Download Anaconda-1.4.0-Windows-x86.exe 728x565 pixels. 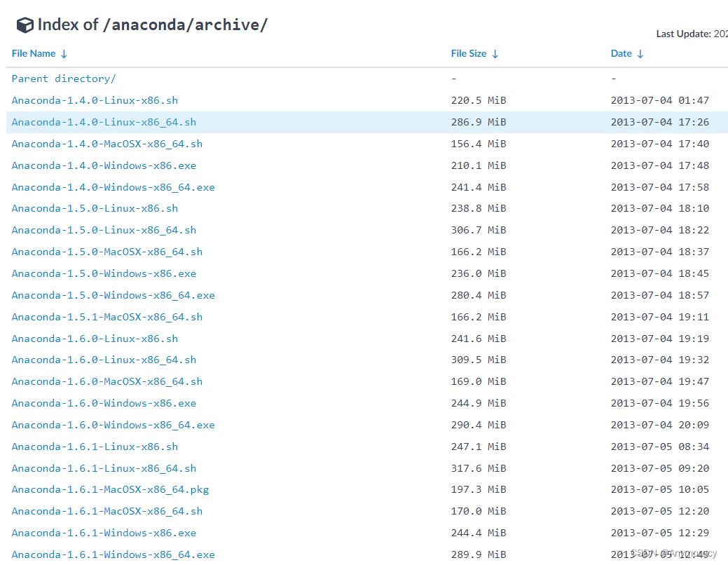click(x=104, y=165)
